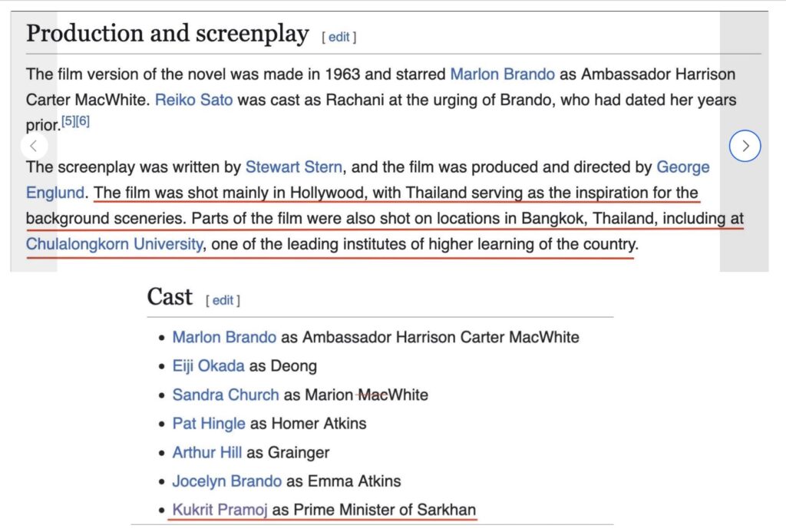Open Marlon Brando link in Cast list
Viewport: 786px width, 532px height.
pyautogui.click(x=224, y=337)
